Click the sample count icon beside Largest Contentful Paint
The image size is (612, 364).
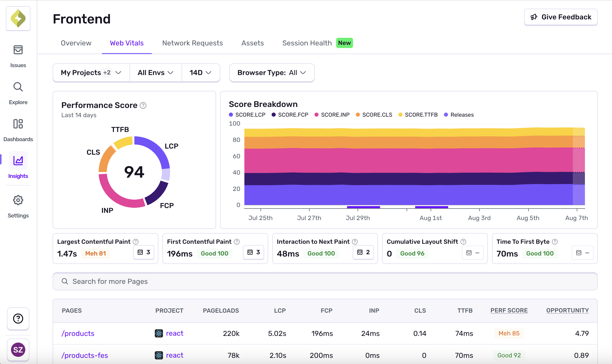pyautogui.click(x=143, y=252)
